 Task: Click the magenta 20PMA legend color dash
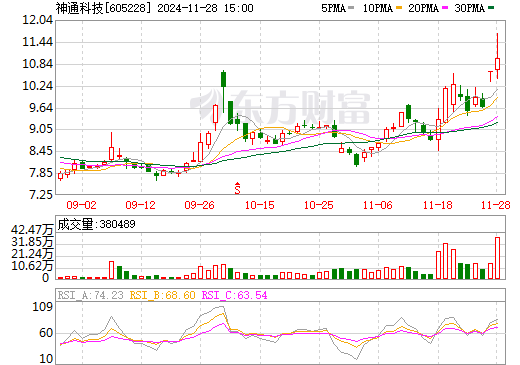(x=445, y=7)
